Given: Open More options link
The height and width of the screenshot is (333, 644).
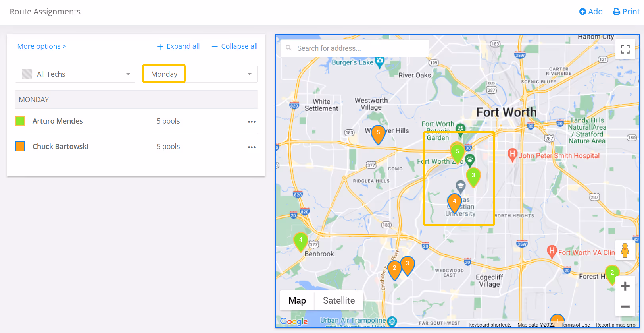Looking at the screenshot, I should (x=42, y=46).
